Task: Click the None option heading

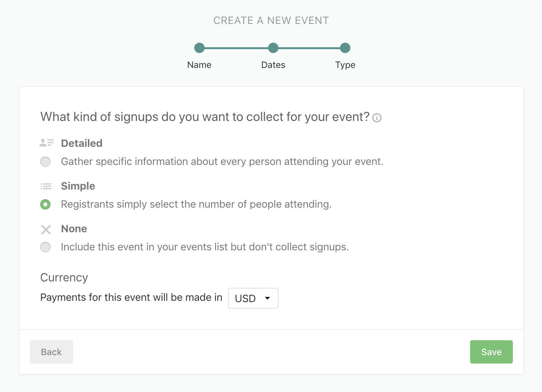Action: coord(74,229)
